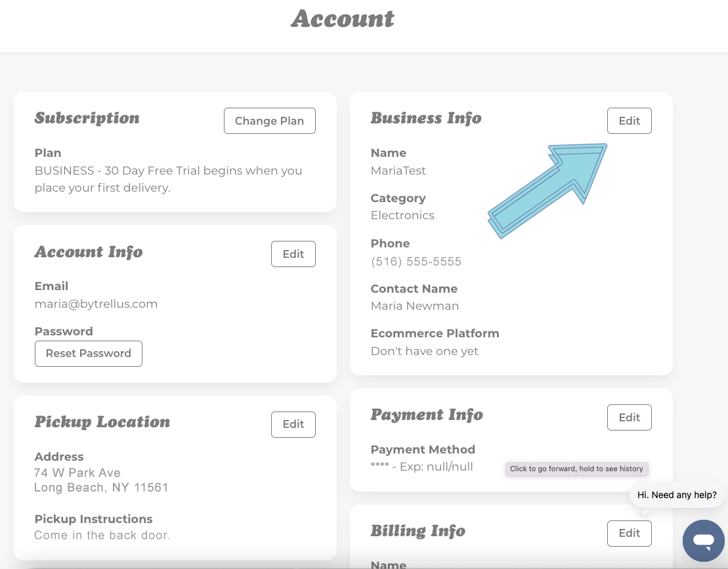Edit the Pickup Location details
This screenshot has height=569, width=728.
(293, 424)
